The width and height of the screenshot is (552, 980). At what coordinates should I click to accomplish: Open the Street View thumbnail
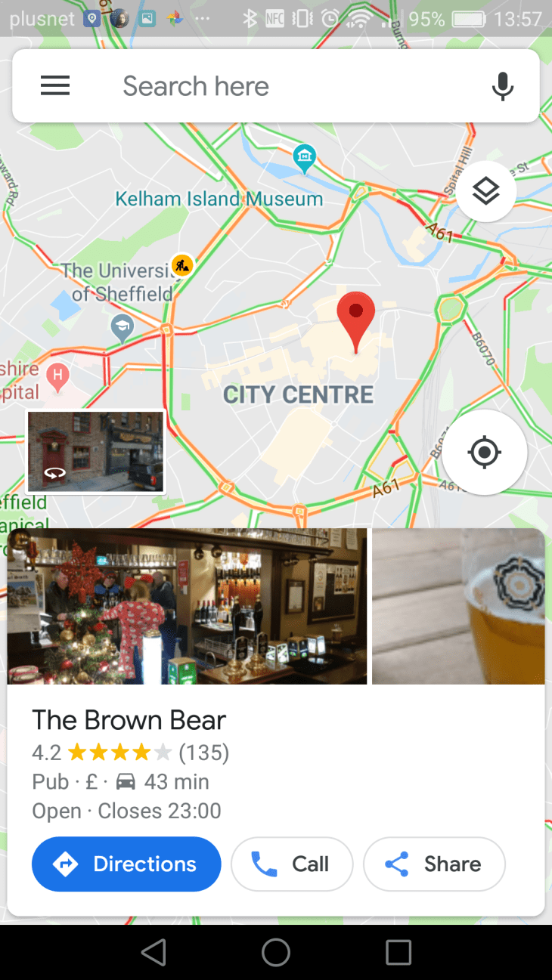[x=96, y=452]
